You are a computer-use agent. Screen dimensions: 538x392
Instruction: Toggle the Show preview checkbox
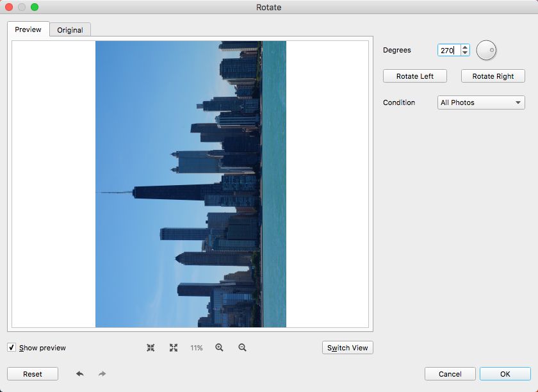coord(12,347)
